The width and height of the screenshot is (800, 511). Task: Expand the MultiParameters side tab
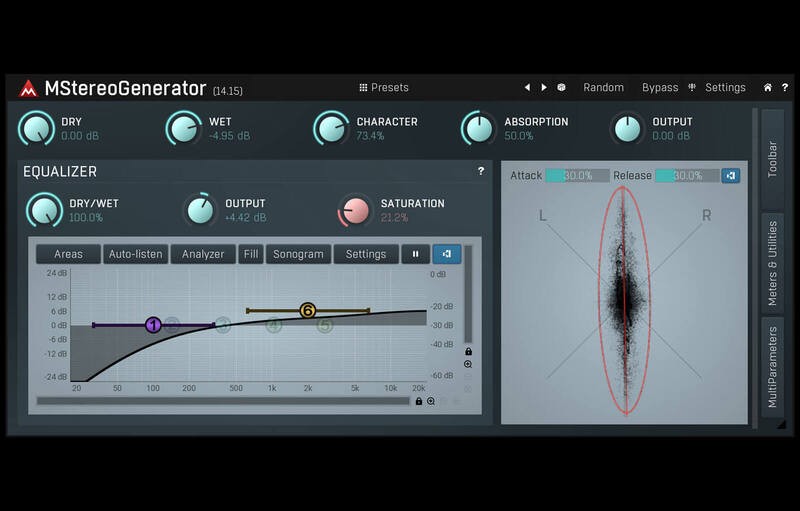(x=772, y=367)
